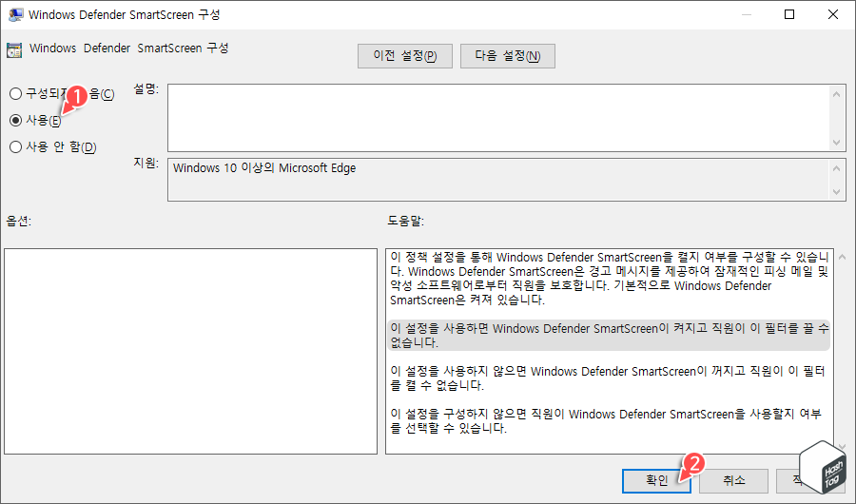Click the up arrow of the 지원 scrollbar
This screenshot has width=856, height=504.
tap(836, 168)
